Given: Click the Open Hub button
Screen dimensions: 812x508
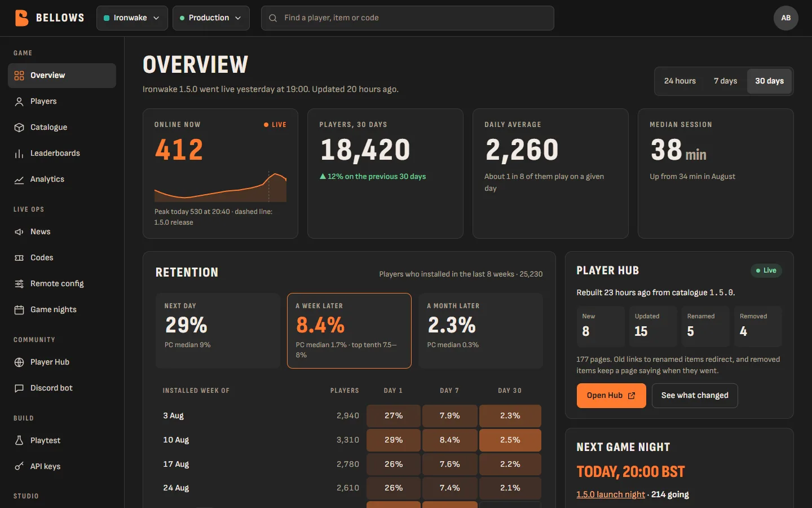Looking at the screenshot, I should [611, 396].
